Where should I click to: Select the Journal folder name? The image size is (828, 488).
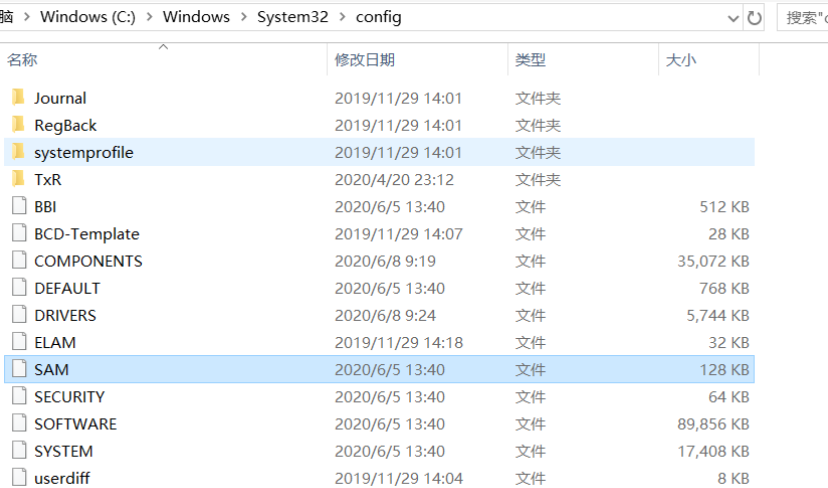(x=60, y=98)
